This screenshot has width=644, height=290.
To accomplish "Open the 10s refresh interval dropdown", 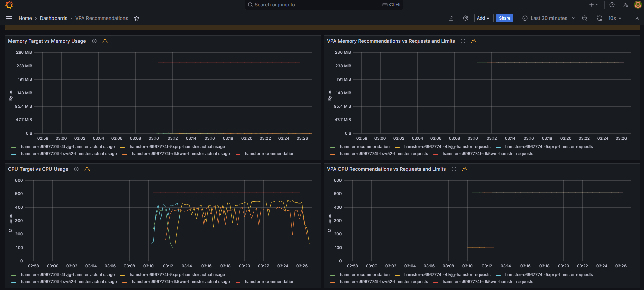I will pos(615,18).
